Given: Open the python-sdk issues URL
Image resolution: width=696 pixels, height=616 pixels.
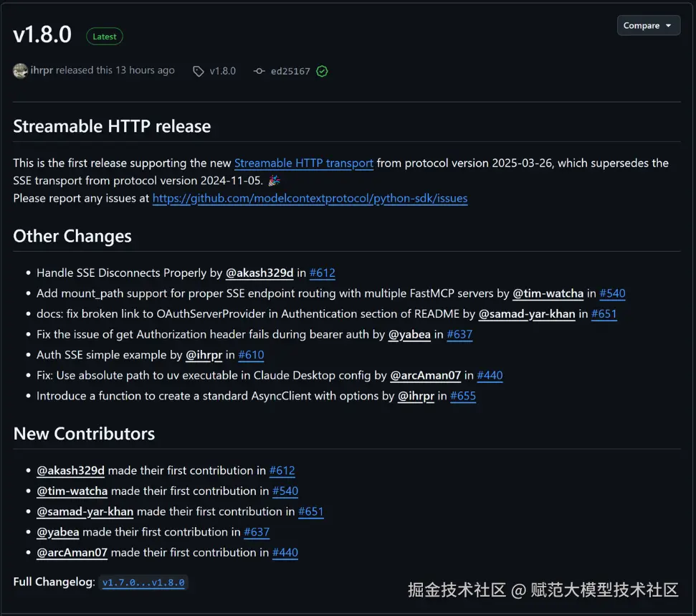Looking at the screenshot, I should click(310, 198).
